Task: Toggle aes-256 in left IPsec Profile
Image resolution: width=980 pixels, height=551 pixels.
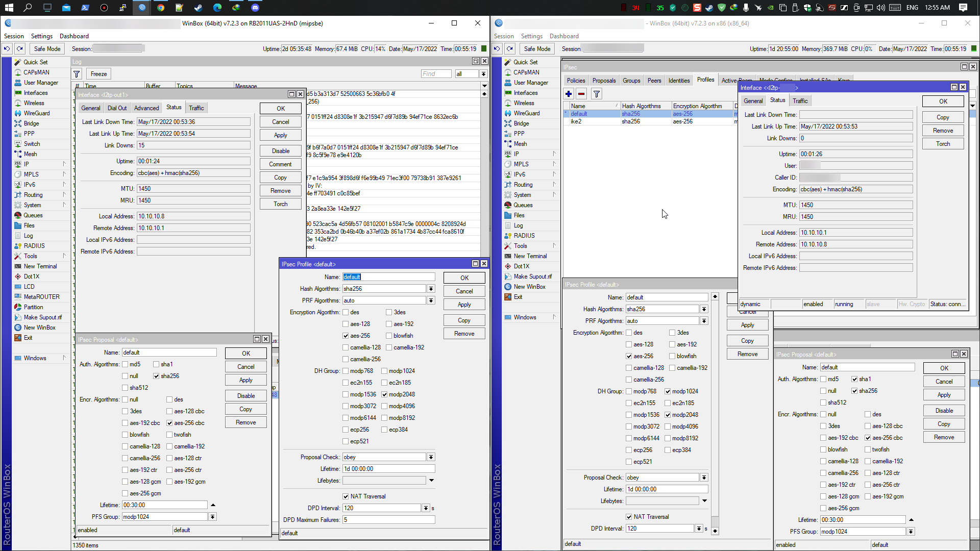Action: point(346,336)
